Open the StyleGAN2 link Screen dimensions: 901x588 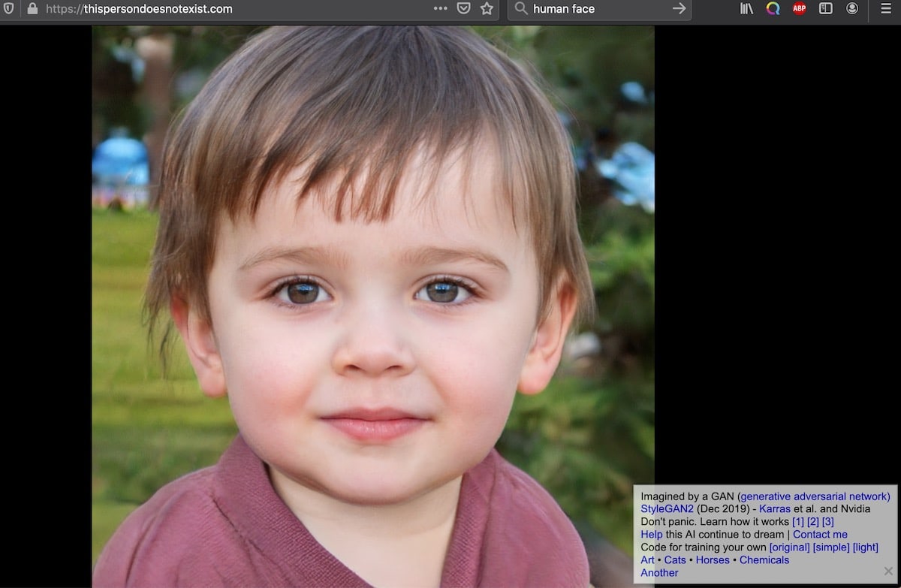point(667,509)
